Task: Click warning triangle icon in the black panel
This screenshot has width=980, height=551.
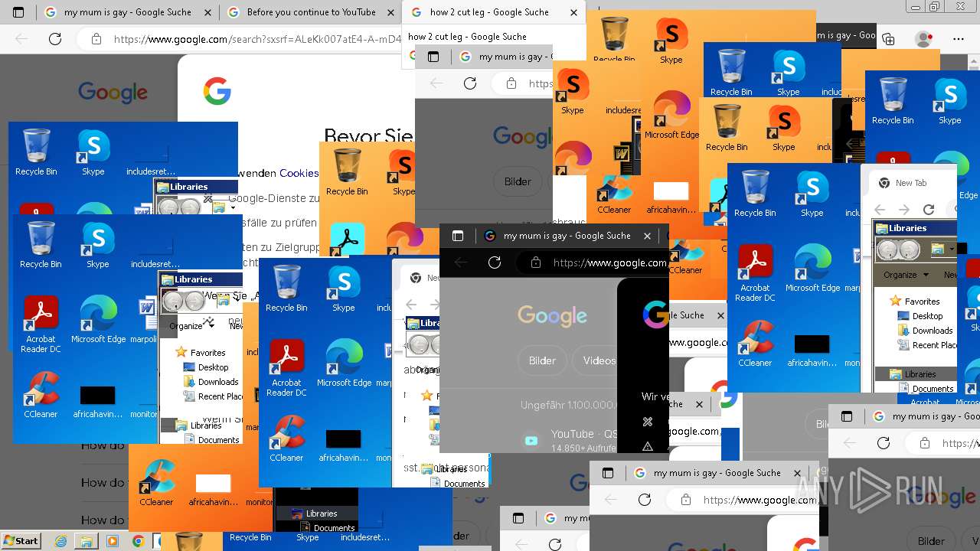Action: click(x=648, y=446)
